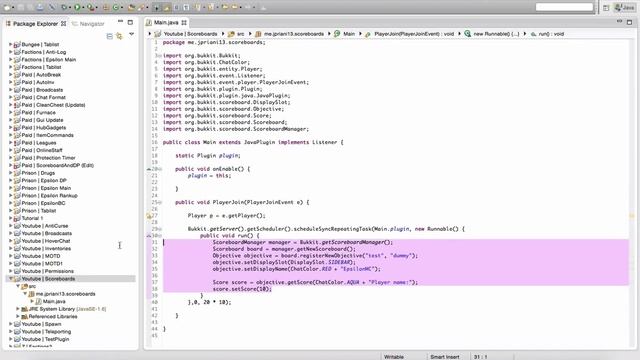The width and height of the screenshot is (640, 360).
Task: Click the New file toolbar icon
Action: tap(7, 7)
